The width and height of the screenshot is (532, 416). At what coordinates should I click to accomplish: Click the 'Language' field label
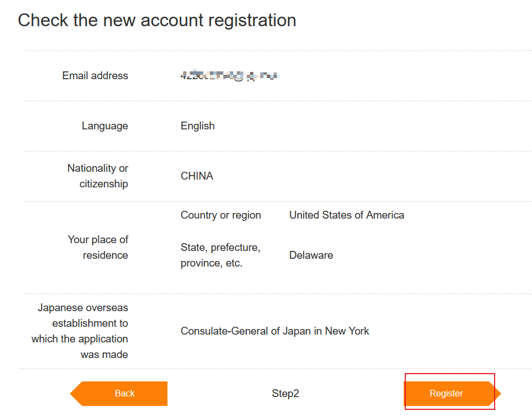[105, 126]
